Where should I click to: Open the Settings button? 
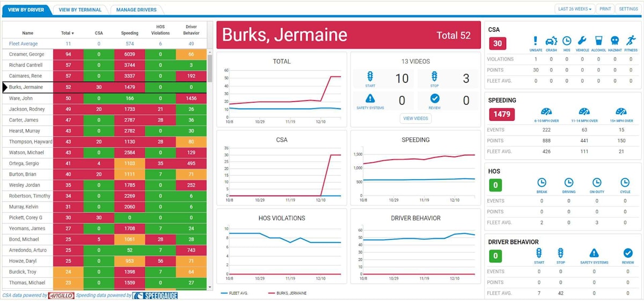628,9
